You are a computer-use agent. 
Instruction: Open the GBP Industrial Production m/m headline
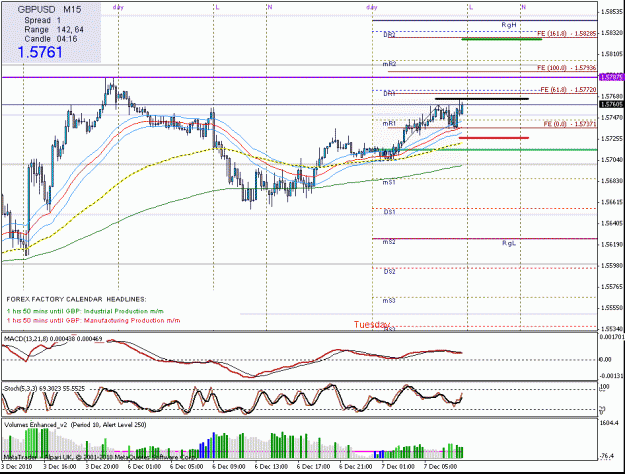[85, 311]
